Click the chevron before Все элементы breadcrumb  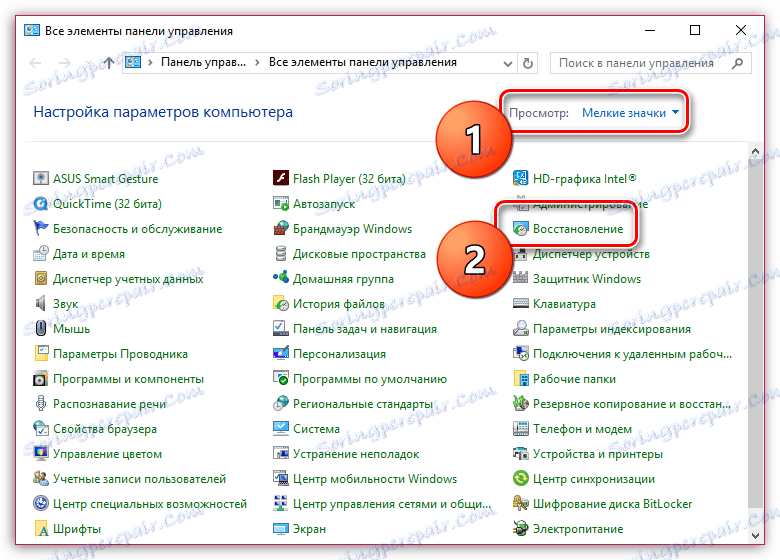pos(257,63)
